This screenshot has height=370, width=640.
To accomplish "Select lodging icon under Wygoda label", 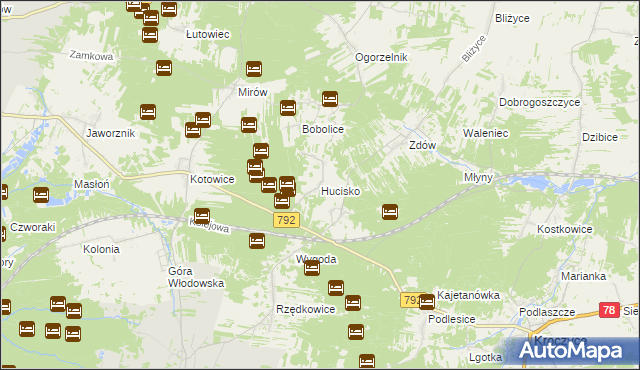I will (312, 268).
